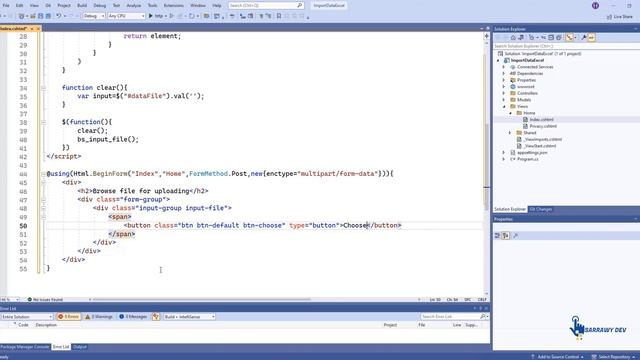Open the Extensions menu
640x360 pixels.
point(173,5)
